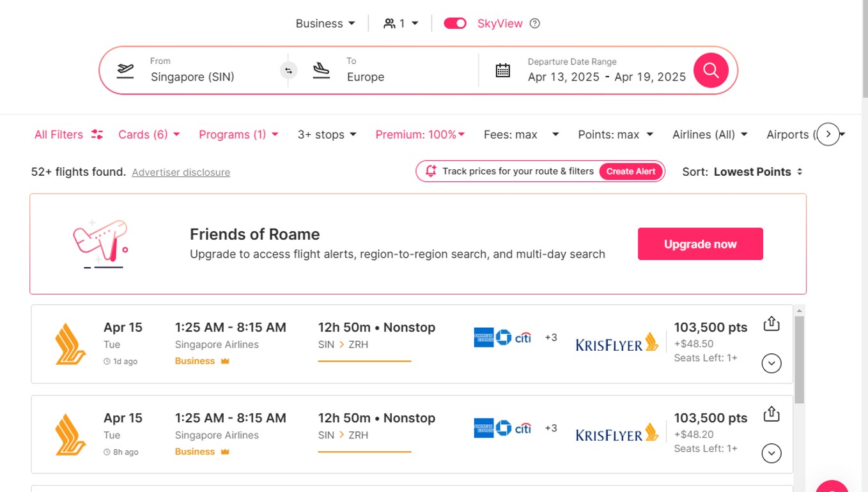
Task: Click the magnifying glass search button
Action: [x=711, y=70]
